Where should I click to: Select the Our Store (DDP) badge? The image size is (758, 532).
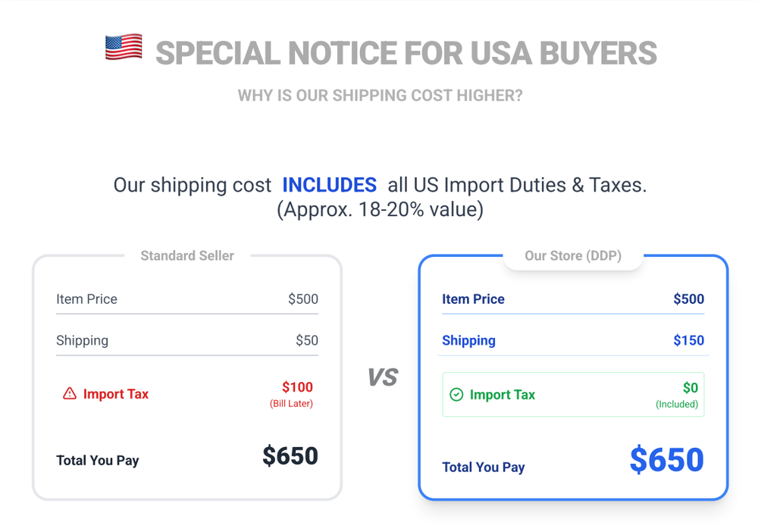pos(573,256)
